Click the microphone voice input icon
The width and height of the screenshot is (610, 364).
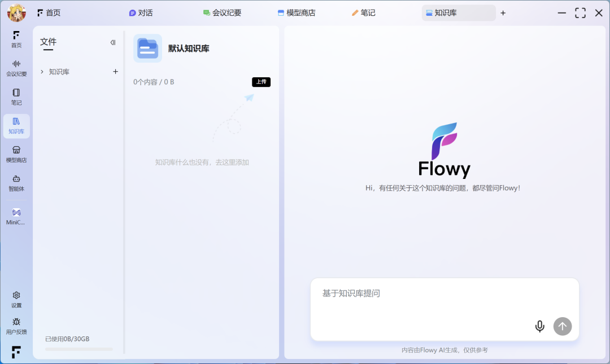539,326
